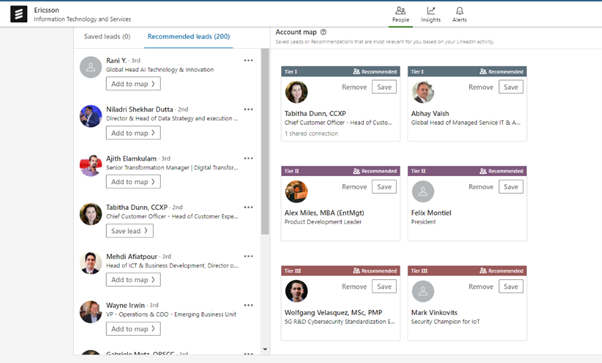Save Mark Vinkovits card
Image resolution: width=602 pixels, height=363 pixels.
[x=511, y=287]
